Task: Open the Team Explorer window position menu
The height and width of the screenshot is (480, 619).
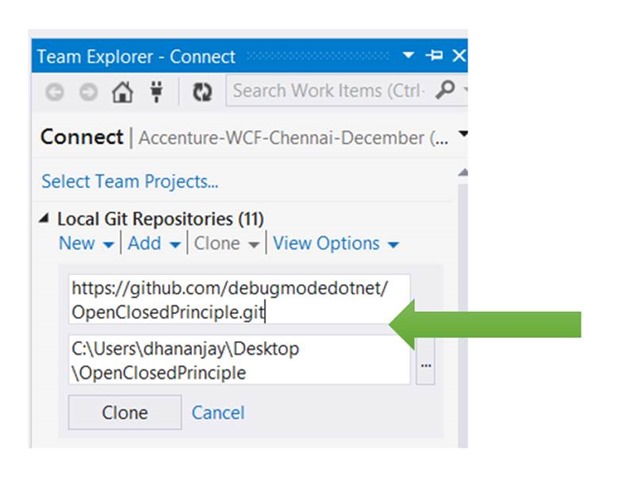Action: (x=408, y=56)
